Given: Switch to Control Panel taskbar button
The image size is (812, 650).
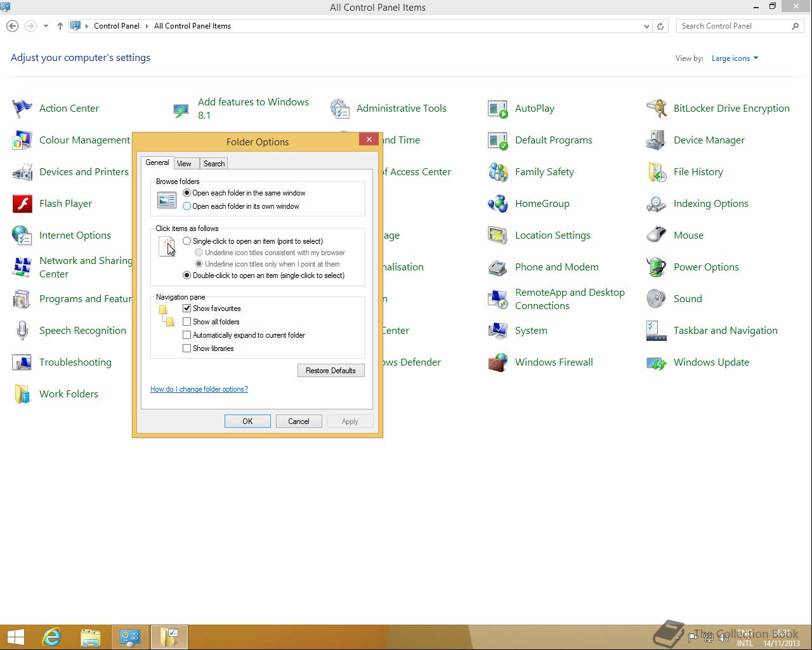Looking at the screenshot, I should pyautogui.click(x=130, y=637).
